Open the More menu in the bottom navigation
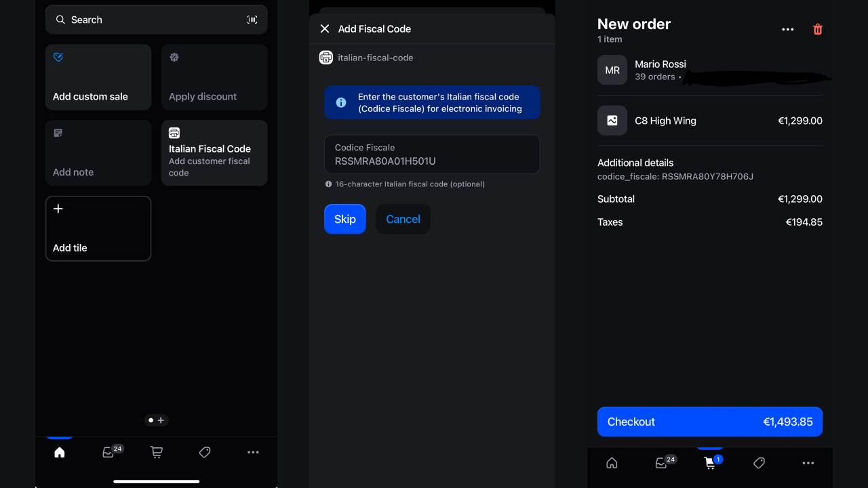The height and width of the screenshot is (488, 868). click(253, 452)
